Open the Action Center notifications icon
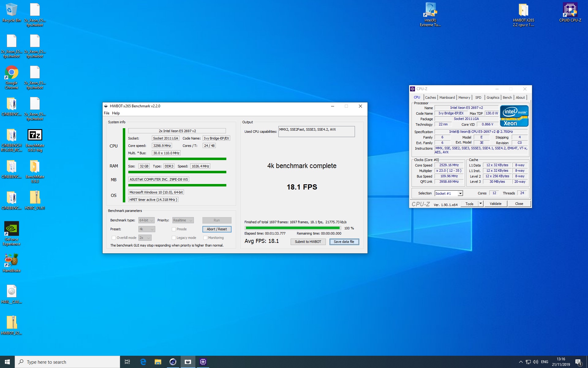This screenshot has width=588, height=368. tap(578, 362)
